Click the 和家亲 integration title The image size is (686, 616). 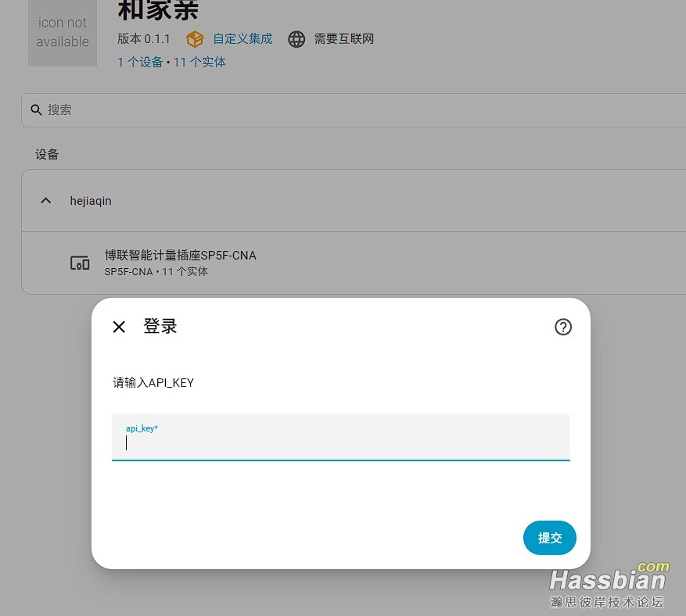[158, 10]
